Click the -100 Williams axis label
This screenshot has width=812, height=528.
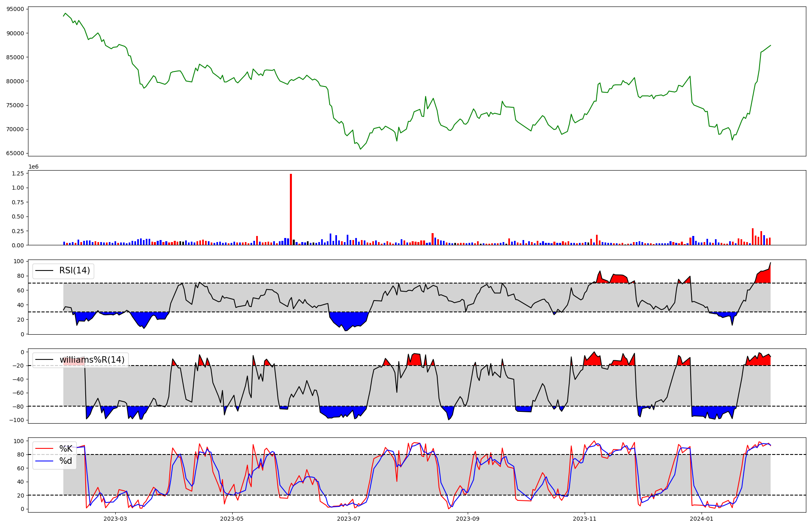point(17,420)
